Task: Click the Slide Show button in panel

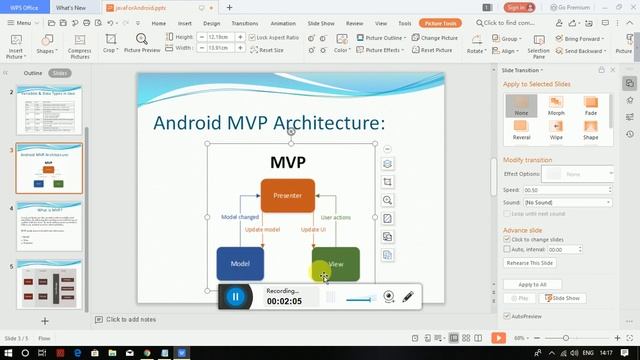Action: [x=562, y=298]
